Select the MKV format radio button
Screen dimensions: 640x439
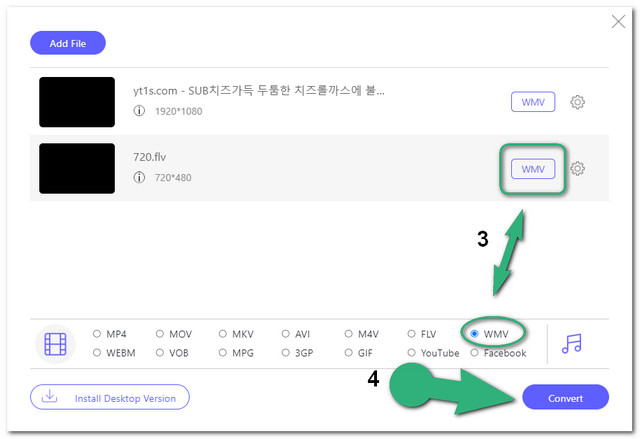223,334
